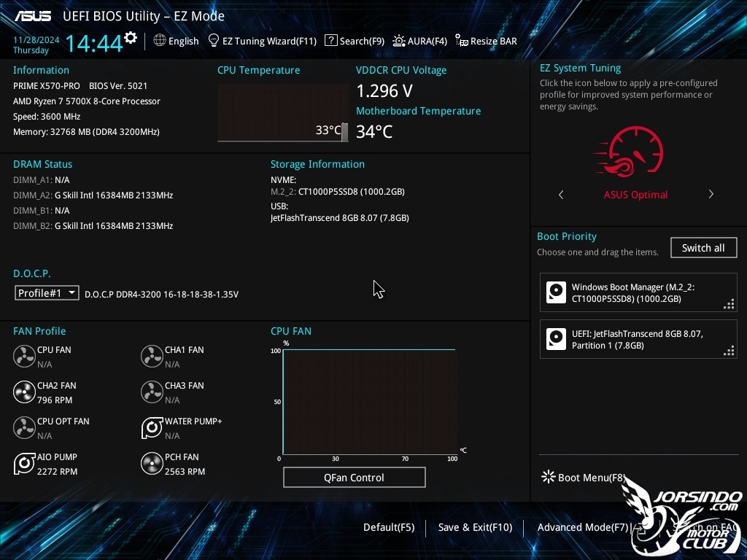Select the CHA1 FAN fan icon
The height and width of the screenshot is (560, 747).
(152, 356)
